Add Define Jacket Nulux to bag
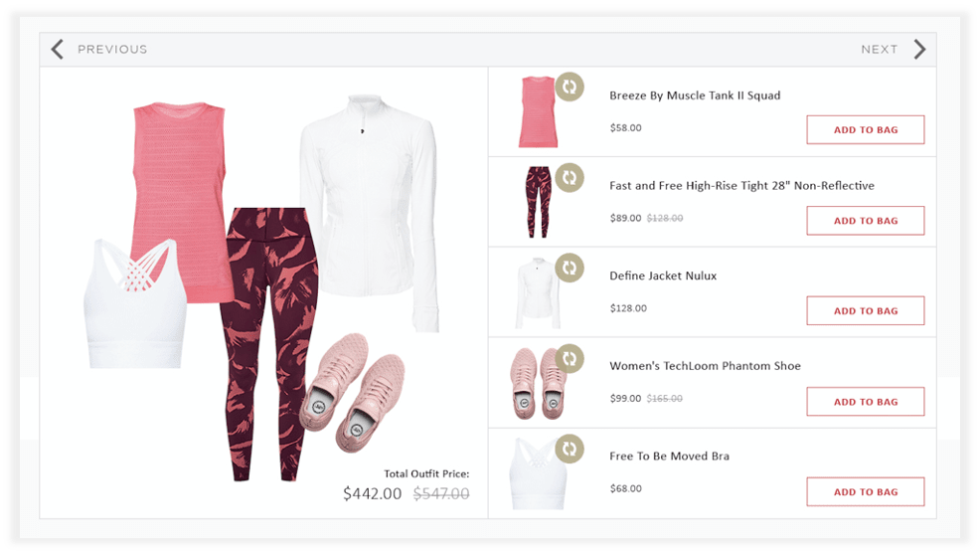The height and width of the screenshot is (553, 980). (866, 310)
